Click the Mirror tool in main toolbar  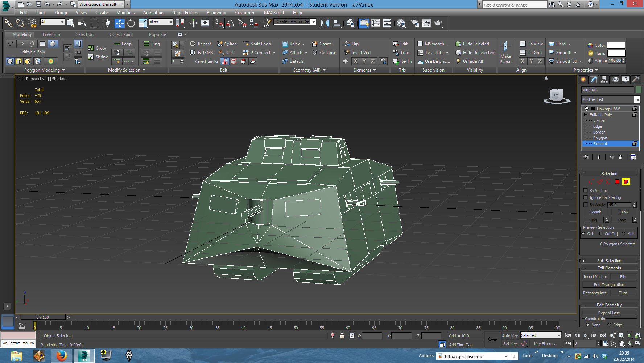(325, 23)
